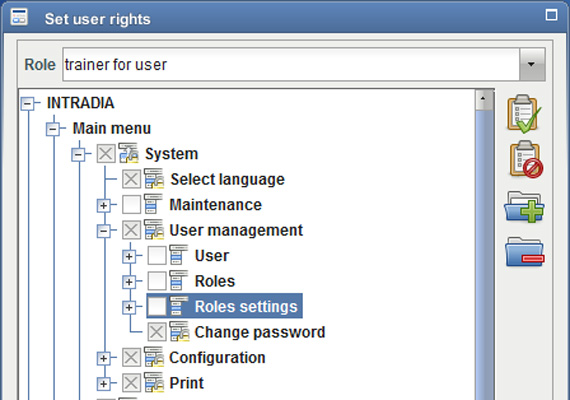Click the scrollbar up arrow

(x=484, y=99)
